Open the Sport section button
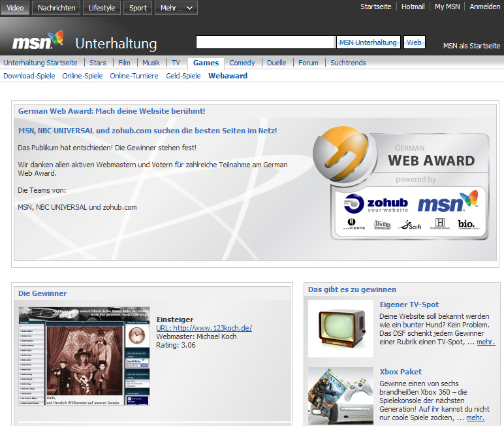The height and width of the screenshot is (426, 504). click(138, 8)
